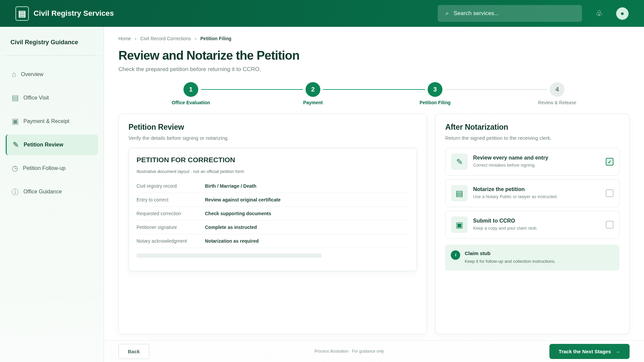Click Check supporting documents value
This screenshot has height=362, width=644.
pyautogui.click(x=238, y=214)
